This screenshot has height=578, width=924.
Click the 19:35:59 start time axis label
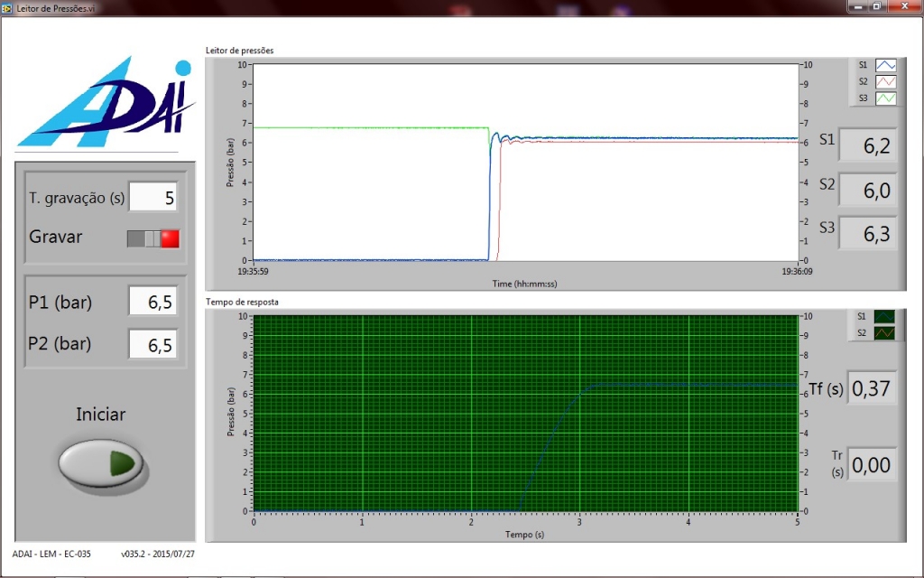pos(254,270)
